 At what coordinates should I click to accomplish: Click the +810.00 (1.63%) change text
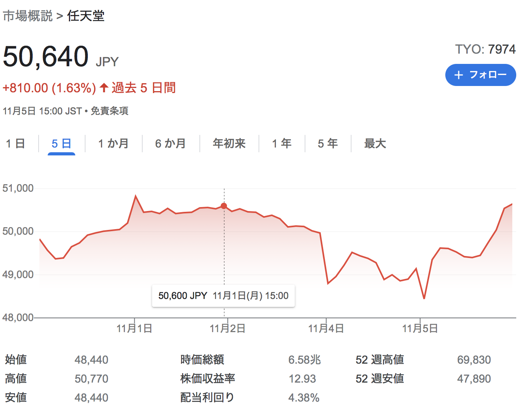[x=49, y=88]
